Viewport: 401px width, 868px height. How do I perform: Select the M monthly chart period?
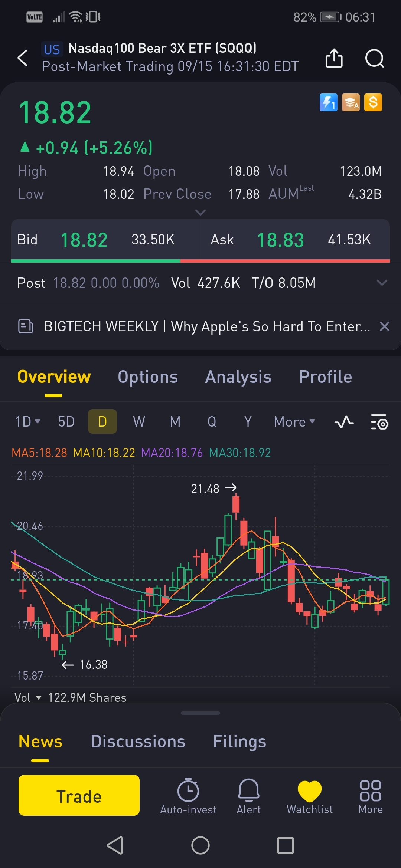pyautogui.click(x=175, y=422)
